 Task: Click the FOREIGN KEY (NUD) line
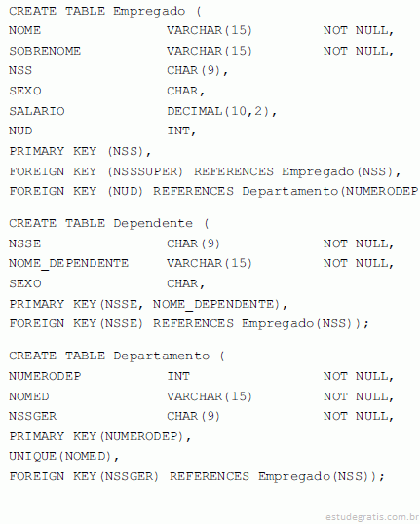click(x=213, y=192)
